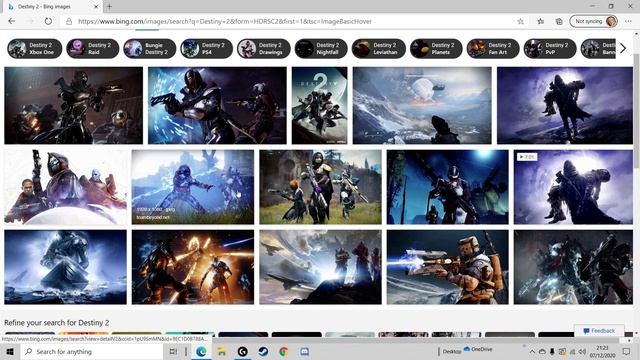Open the volume control tray icon

[x=582, y=351]
